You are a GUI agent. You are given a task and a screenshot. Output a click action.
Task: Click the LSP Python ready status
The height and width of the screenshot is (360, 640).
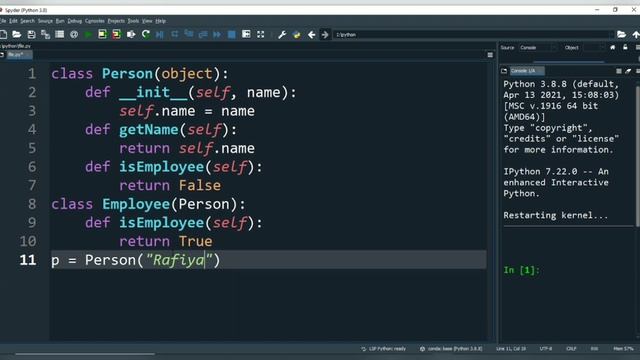(383, 349)
